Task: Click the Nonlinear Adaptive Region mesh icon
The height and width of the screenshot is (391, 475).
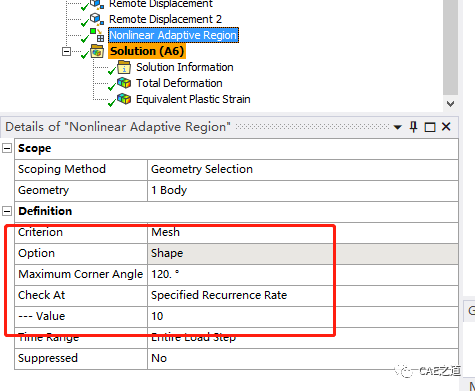Action: point(97,35)
